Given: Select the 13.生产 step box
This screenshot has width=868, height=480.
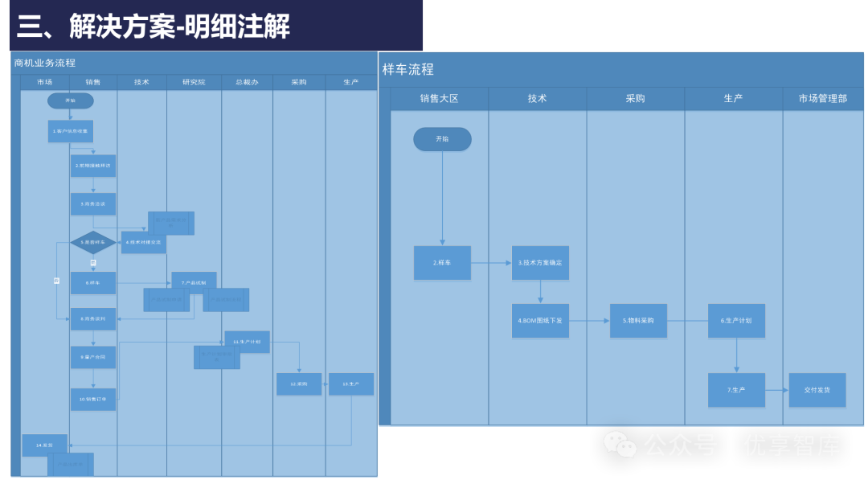Looking at the screenshot, I should tap(351, 384).
